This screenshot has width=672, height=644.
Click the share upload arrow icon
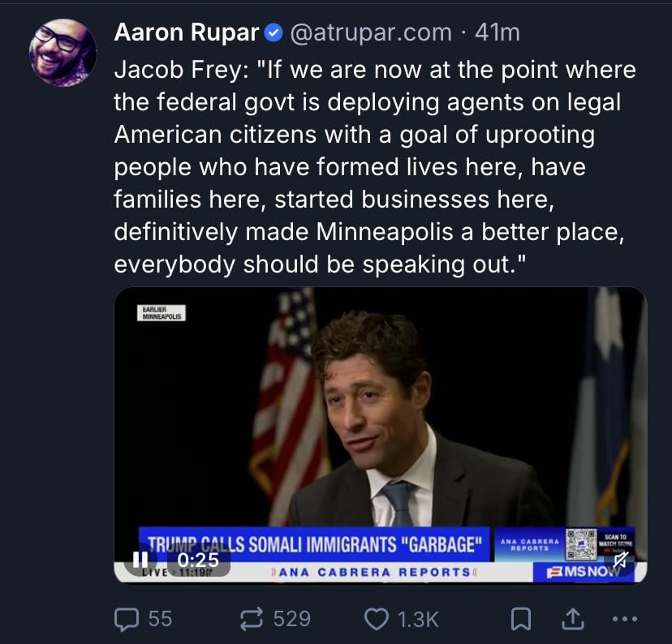(x=574, y=619)
